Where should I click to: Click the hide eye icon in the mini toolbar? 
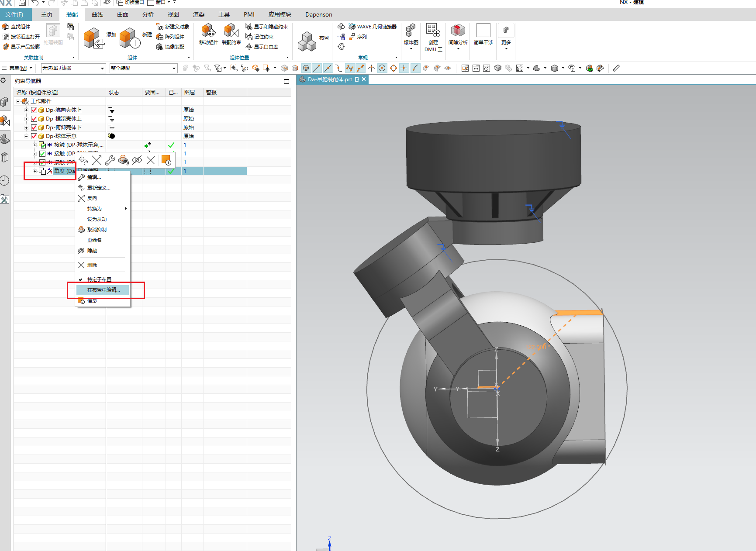137,160
